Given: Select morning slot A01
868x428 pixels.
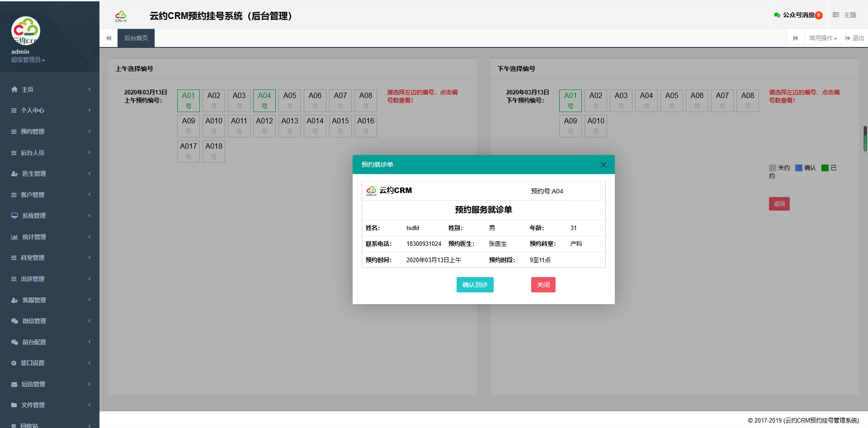Looking at the screenshot, I should (189, 100).
